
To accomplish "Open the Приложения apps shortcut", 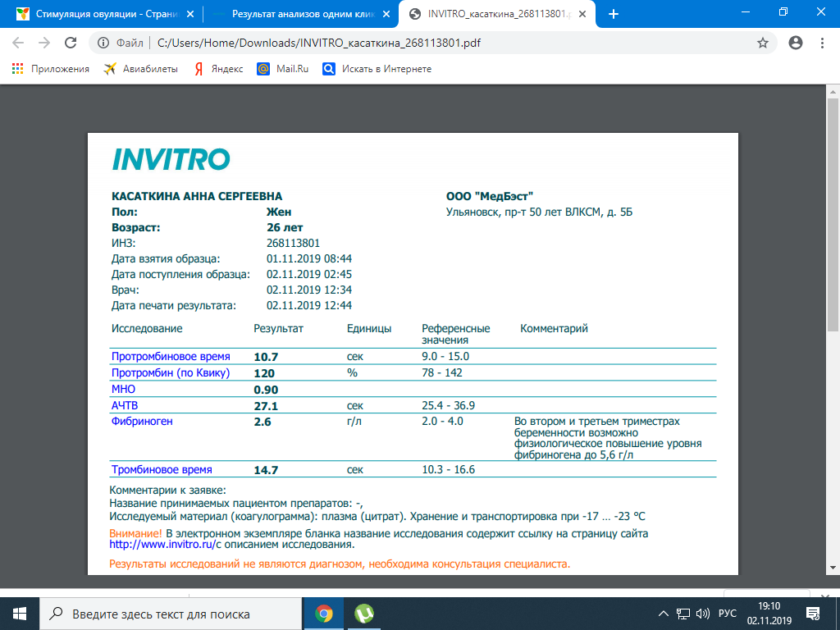I will (x=50, y=69).
